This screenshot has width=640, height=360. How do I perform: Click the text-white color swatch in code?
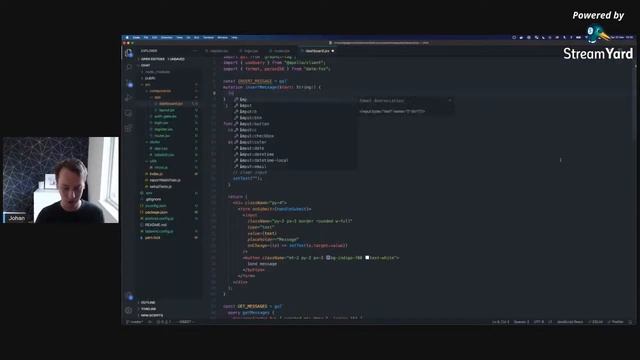(367, 258)
